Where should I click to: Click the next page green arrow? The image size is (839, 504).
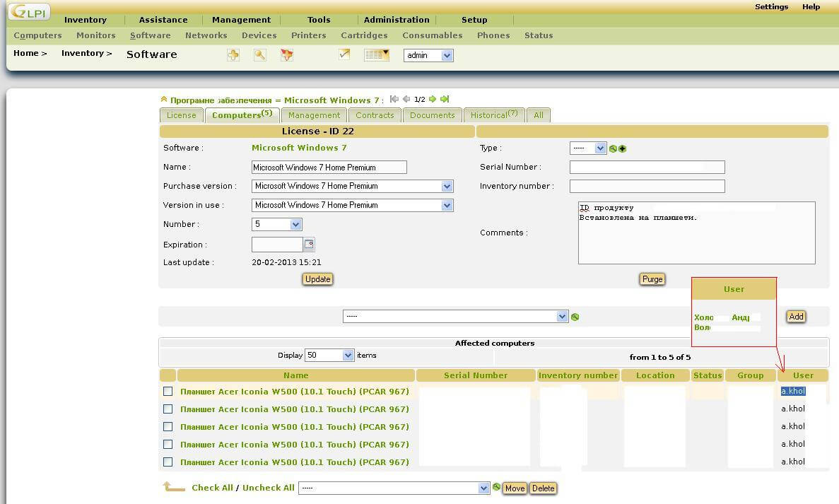[432, 100]
